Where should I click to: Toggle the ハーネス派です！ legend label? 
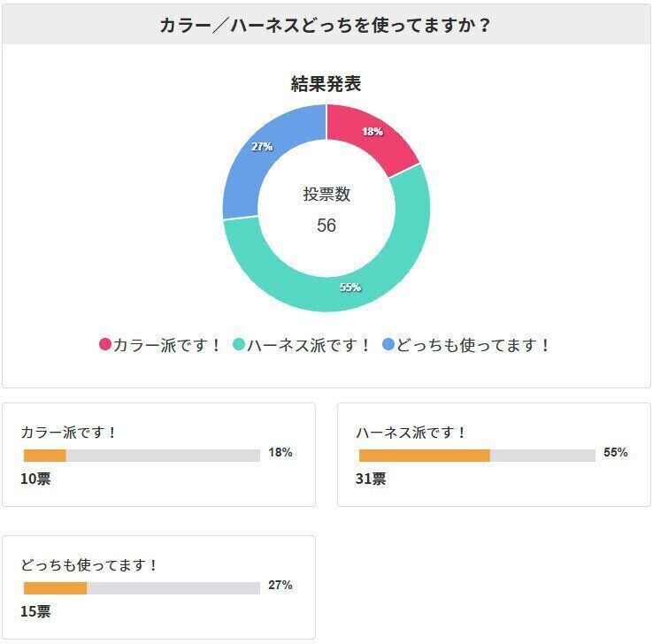[x=309, y=345]
